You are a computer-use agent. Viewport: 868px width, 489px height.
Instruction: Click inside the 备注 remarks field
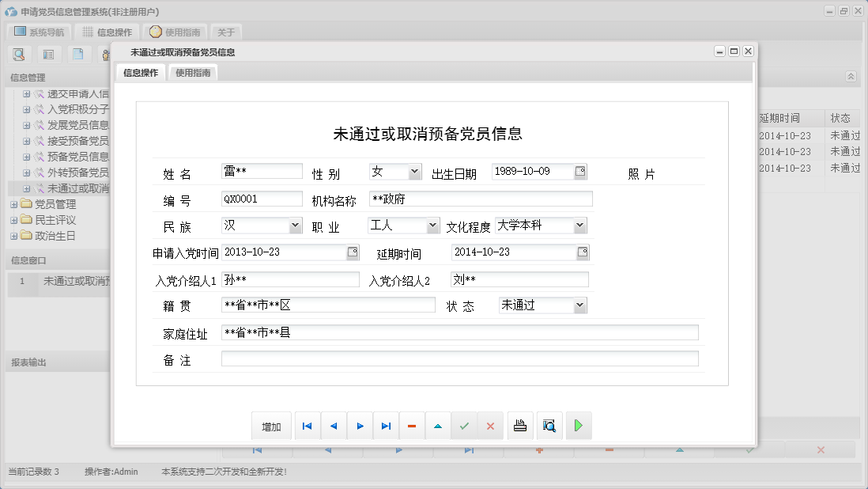(459, 359)
